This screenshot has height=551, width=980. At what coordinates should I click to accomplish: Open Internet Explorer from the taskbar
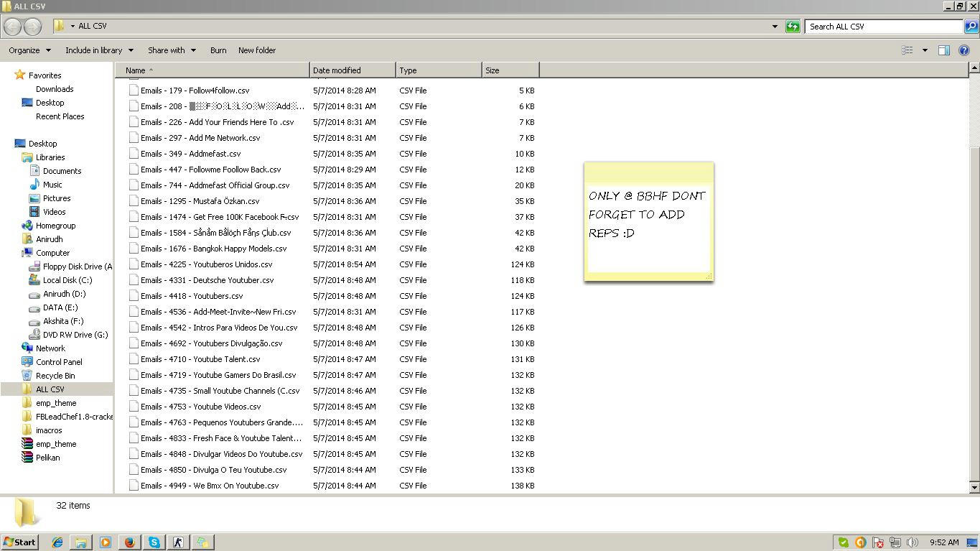(57, 542)
